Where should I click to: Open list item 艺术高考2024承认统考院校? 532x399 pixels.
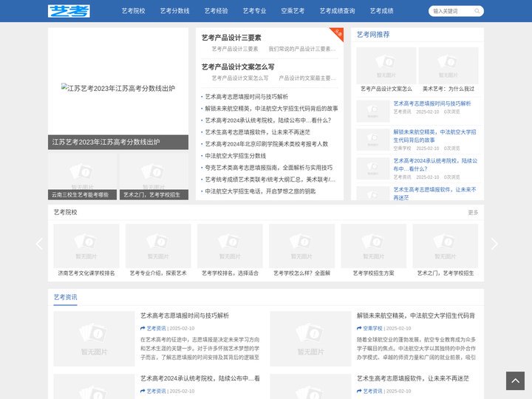click(x=268, y=120)
